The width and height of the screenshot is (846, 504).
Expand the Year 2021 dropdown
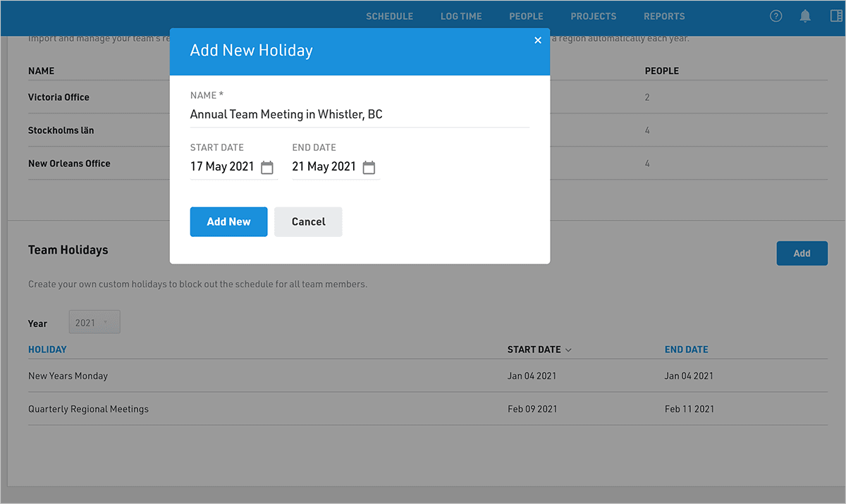(x=94, y=322)
